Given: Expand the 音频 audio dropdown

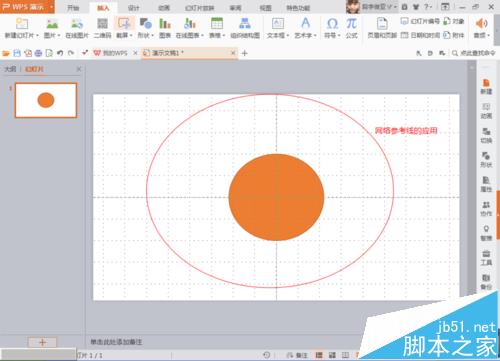Looking at the screenshot, I should 488,35.
